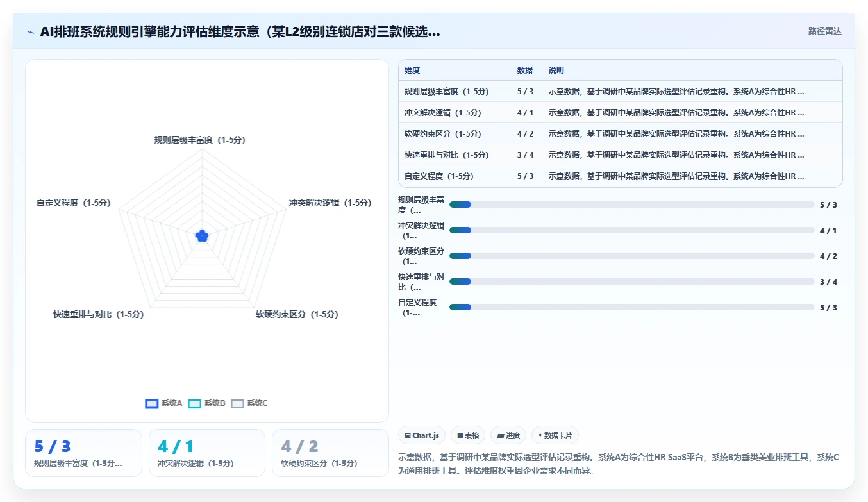
Task: Click radar axis label 自定义程度（1-5分）
Action: click(74, 203)
